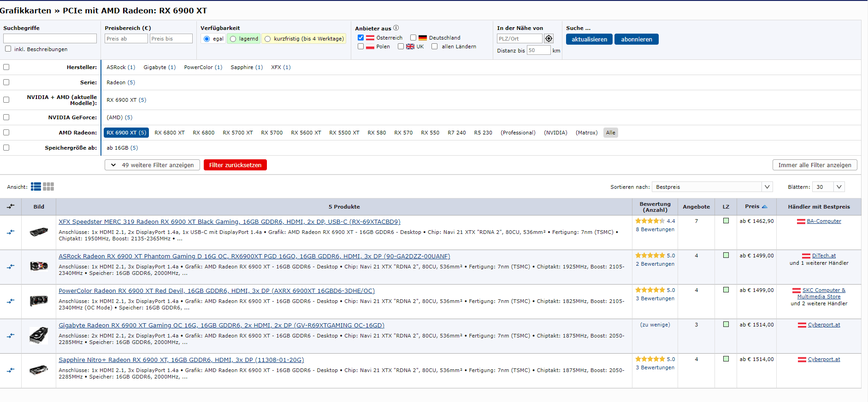Viewport: 868px width, 402px height.
Task: Open XFX Speedster product thumbnail
Action: (x=39, y=232)
